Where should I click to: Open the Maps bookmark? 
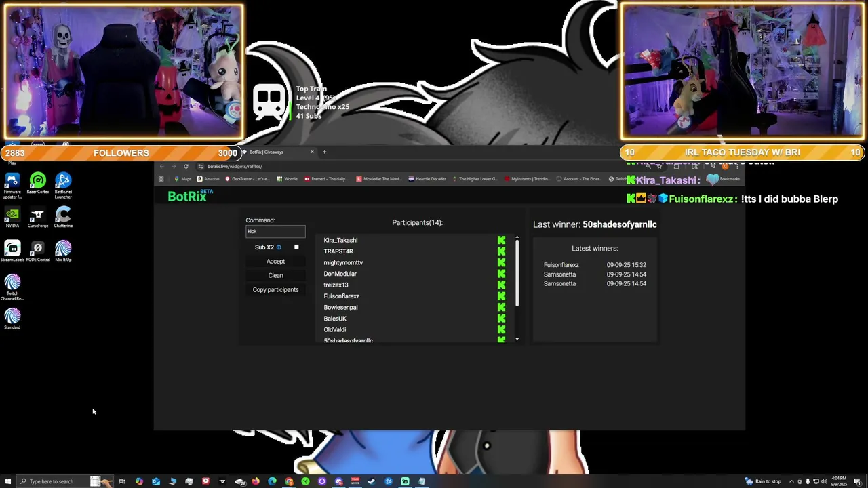click(x=182, y=179)
